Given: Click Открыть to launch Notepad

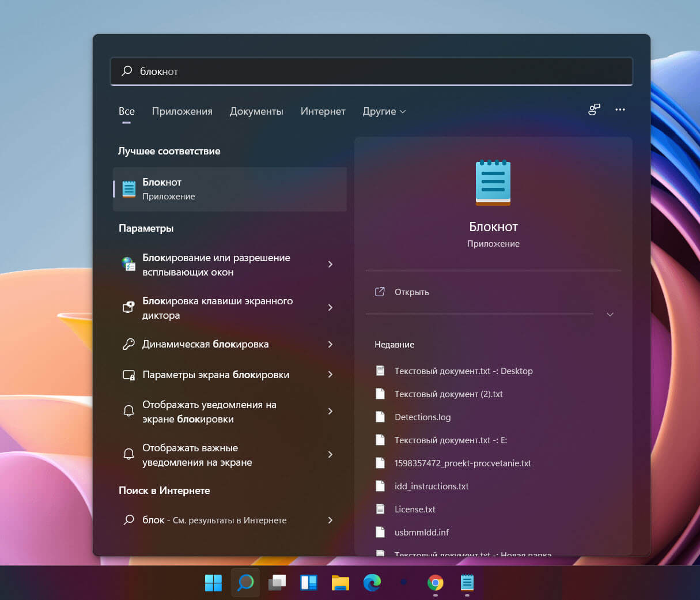Looking at the screenshot, I should click(411, 292).
